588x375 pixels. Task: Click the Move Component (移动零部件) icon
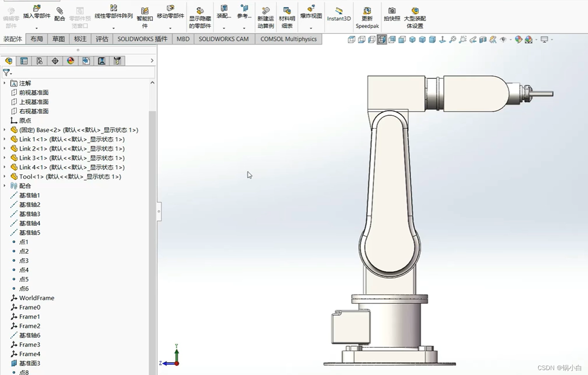tap(170, 8)
